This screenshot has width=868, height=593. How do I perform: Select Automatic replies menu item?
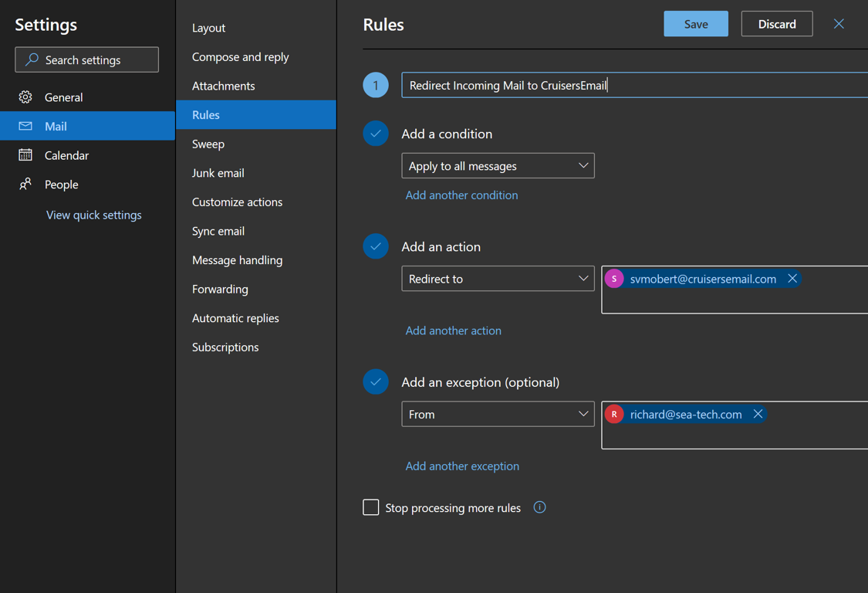(x=235, y=318)
